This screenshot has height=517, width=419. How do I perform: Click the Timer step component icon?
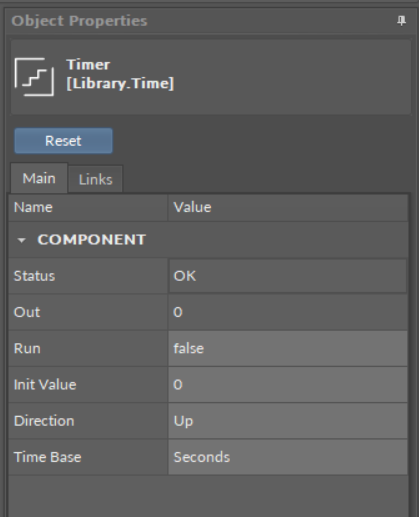pos(34,77)
